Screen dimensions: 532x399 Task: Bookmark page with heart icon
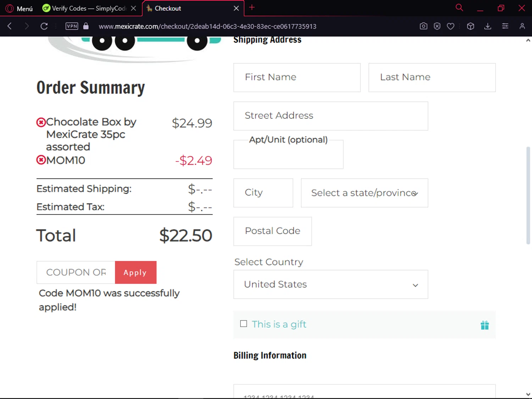pyautogui.click(x=450, y=26)
